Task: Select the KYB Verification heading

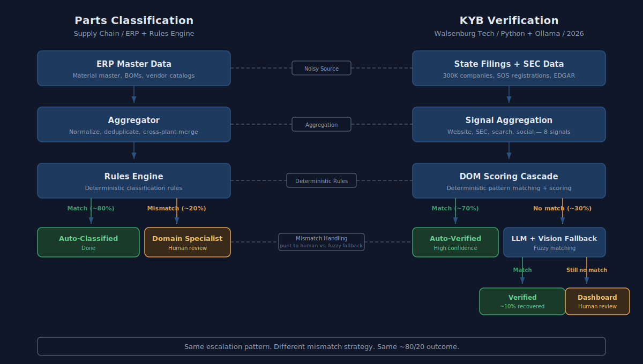Action: (509, 20)
